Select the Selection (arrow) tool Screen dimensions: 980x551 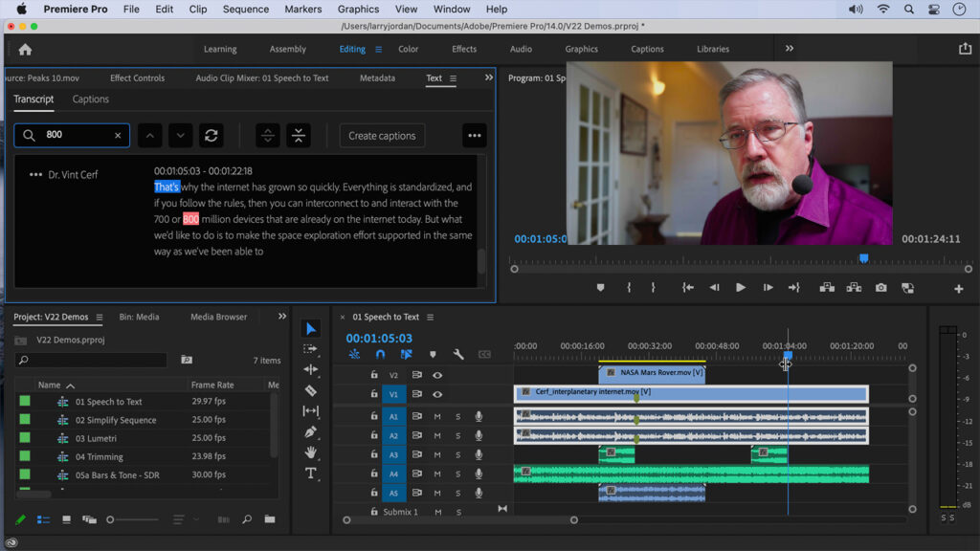click(311, 329)
